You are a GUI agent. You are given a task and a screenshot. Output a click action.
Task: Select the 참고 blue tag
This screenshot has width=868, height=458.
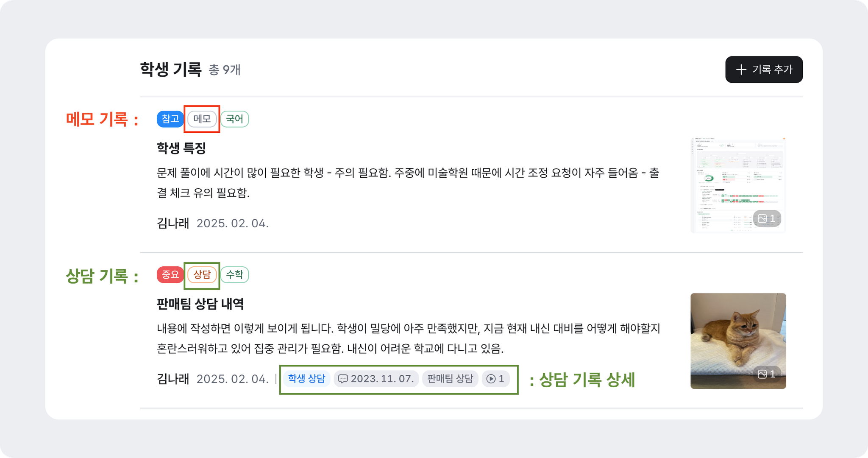point(170,119)
